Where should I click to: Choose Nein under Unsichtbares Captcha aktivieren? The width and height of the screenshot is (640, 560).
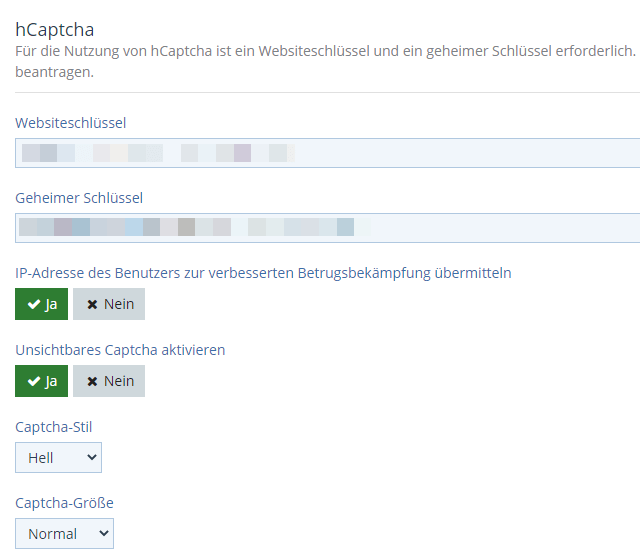[109, 381]
